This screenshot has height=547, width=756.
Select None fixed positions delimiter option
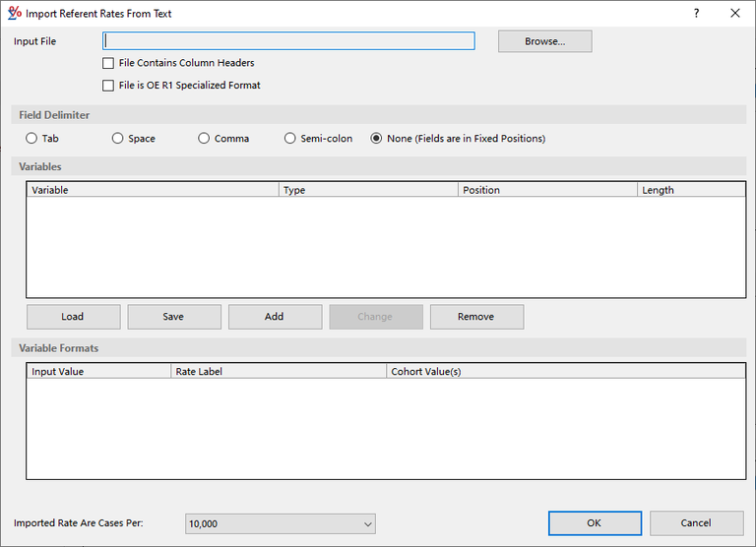(x=376, y=139)
